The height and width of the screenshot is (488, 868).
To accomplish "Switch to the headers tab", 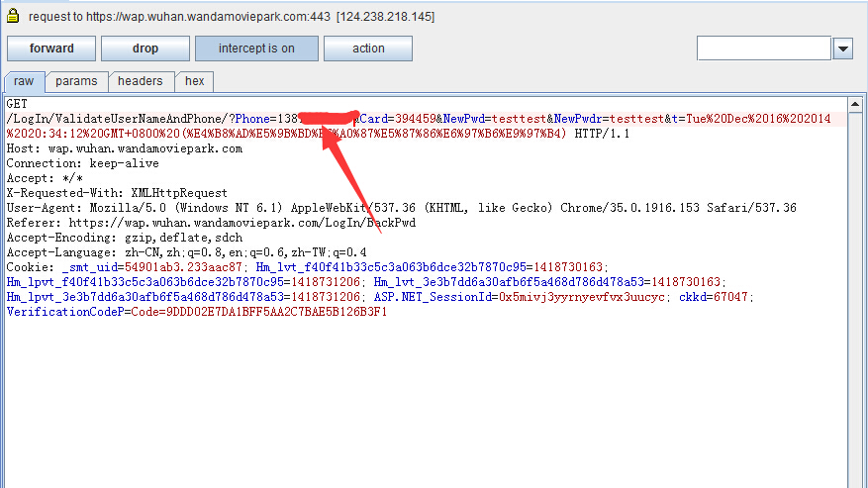I will coord(141,81).
